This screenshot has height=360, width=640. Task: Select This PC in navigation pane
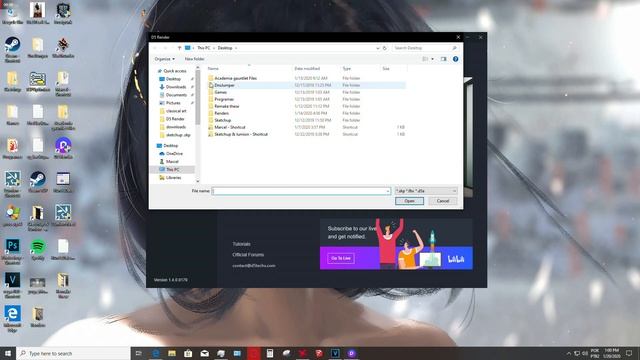click(x=173, y=169)
